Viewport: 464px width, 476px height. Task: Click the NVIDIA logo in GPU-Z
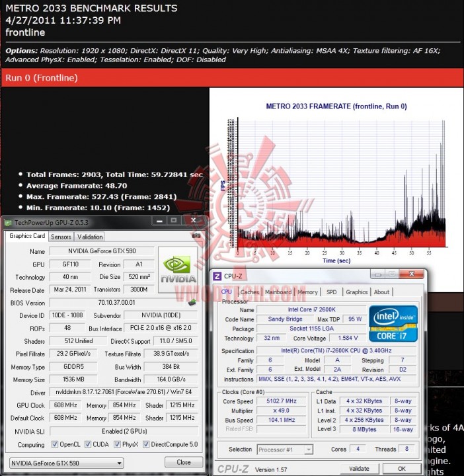click(x=178, y=270)
